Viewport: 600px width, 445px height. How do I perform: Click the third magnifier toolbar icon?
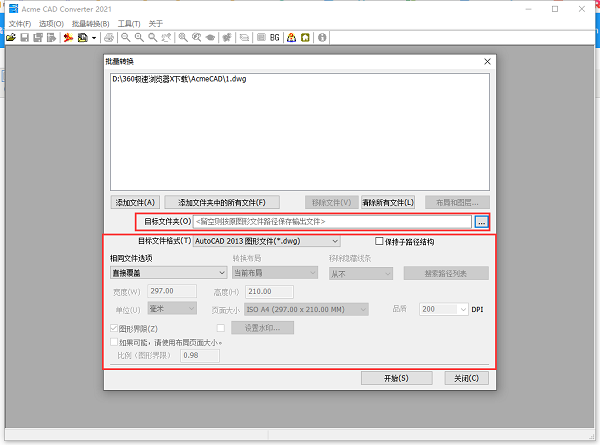[x=153, y=37]
